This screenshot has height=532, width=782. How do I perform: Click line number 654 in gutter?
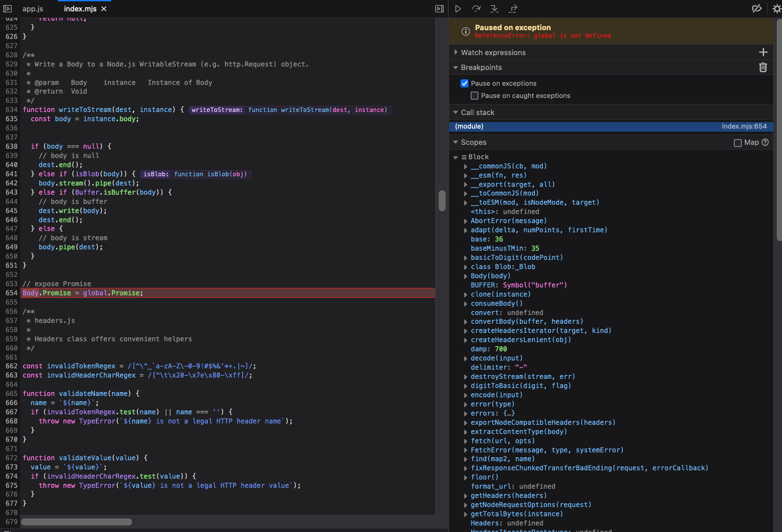tap(11, 293)
